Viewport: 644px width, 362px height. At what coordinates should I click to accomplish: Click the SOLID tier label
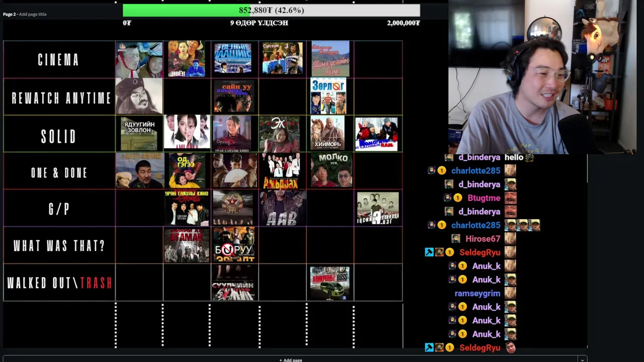[59, 136]
